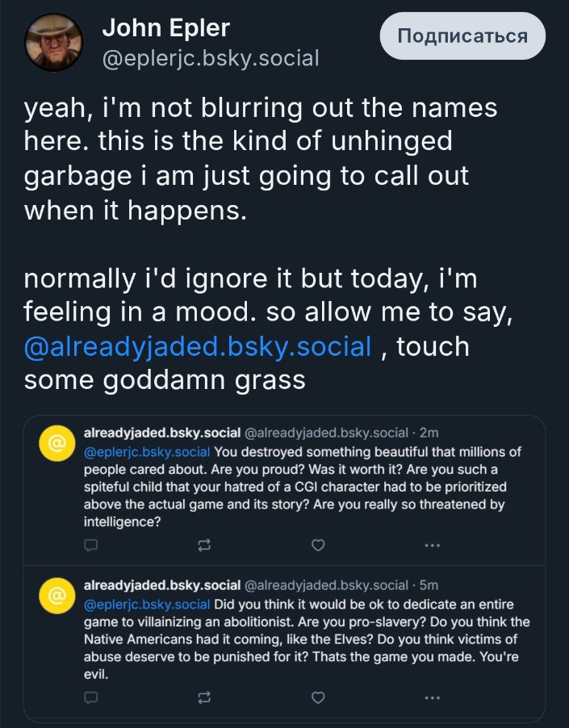Like the second quoted post with heart
569x728 pixels.
pyautogui.click(x=318, y=697)
